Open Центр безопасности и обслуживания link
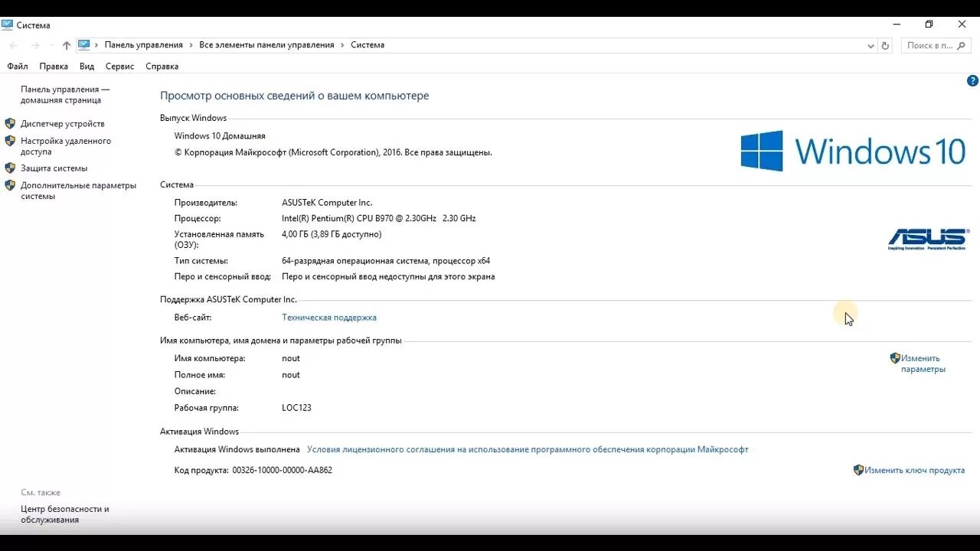Screen dimensions: 980x551 pyautogui.click(x=65, y=514)
